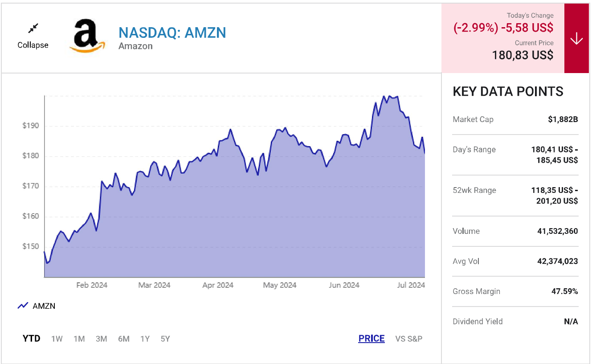Image resolution: width=592 pixels, height=364 pixels.
Task: Switch to the 6M range
Action: (124, 339)
